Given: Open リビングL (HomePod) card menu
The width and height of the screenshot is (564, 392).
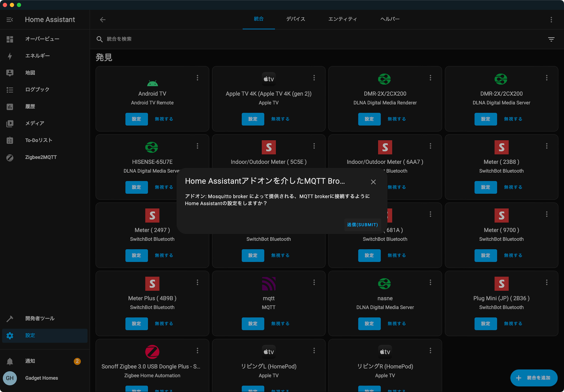Looking at the screenshot, I should tap(314, 351).
